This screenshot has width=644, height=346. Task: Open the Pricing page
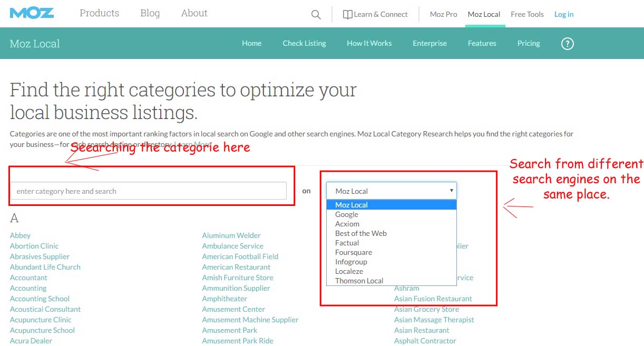(529, 43)
